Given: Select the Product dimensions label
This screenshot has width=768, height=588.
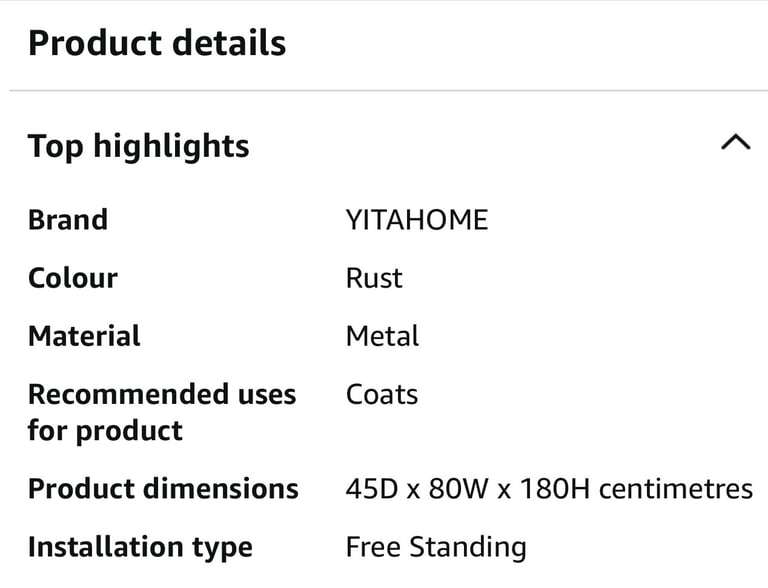Looking at the screenshot, I should click(x=163, y=489).
